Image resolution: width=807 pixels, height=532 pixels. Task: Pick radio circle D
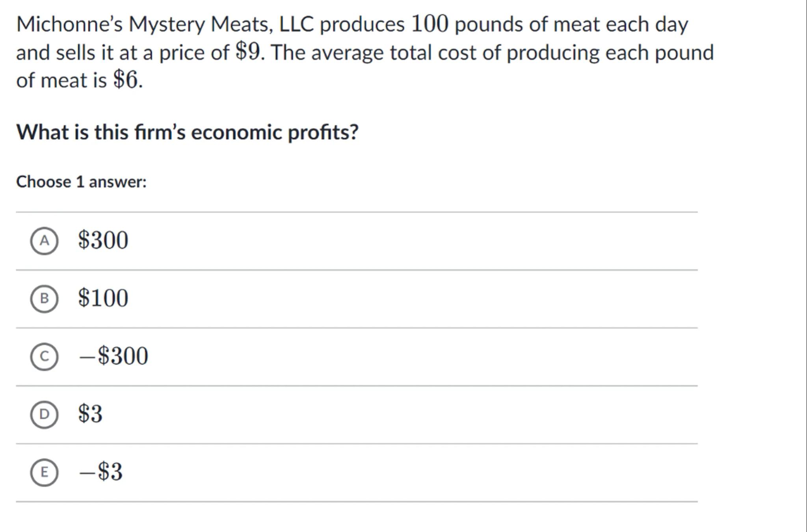[x=44, y=414]
